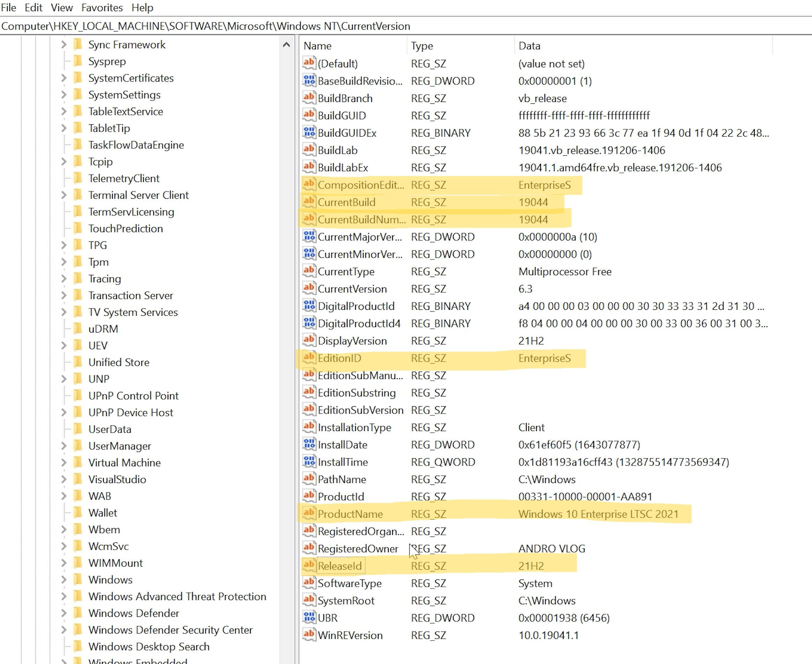Screen dimensions: 812x664
Task: Select the TelemetryClient tree key
Action: [x=124, y=178]
